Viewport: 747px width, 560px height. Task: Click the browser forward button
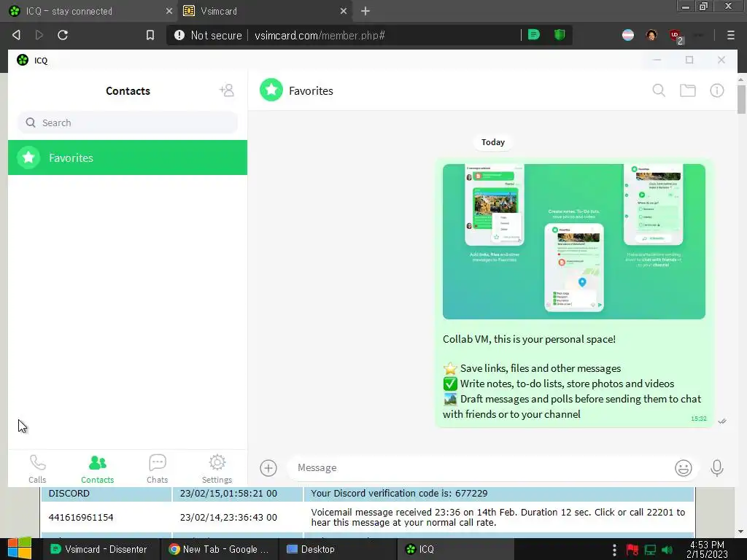click(x=39, y=35)
